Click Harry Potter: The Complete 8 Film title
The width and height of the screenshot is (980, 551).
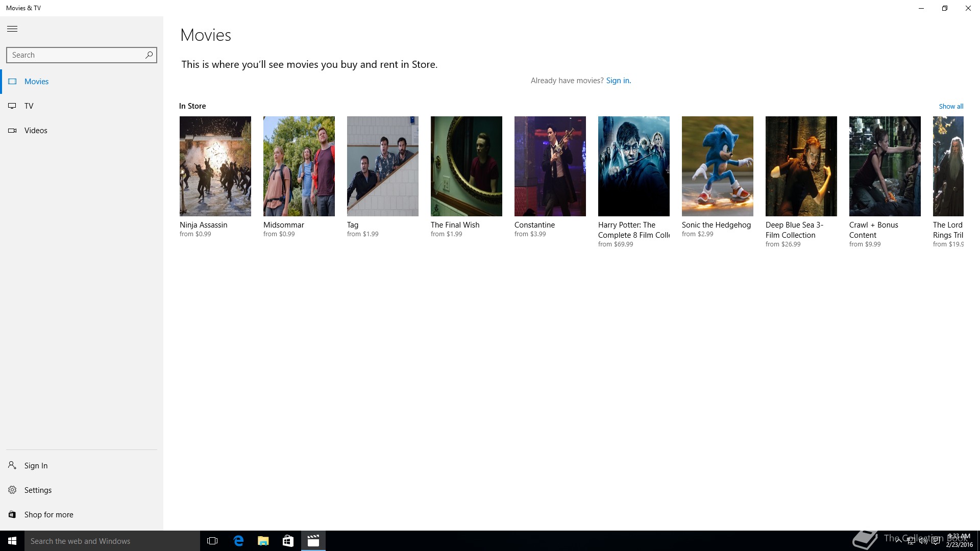[x=634, y=230]
